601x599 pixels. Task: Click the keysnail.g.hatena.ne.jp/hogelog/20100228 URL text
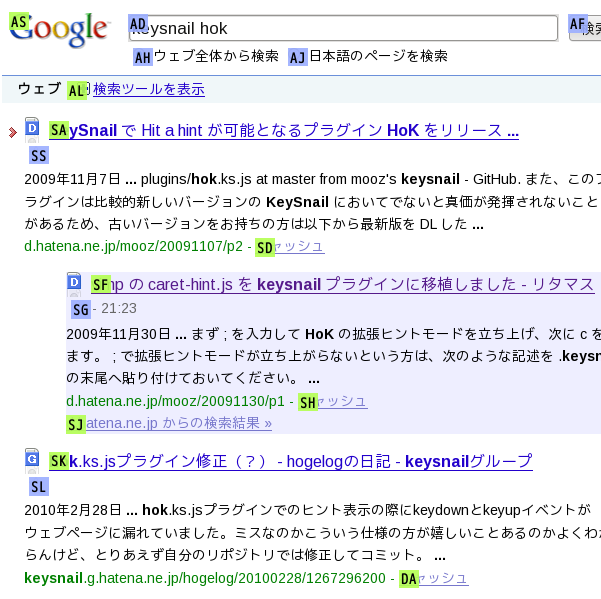[x=205, y=578]
